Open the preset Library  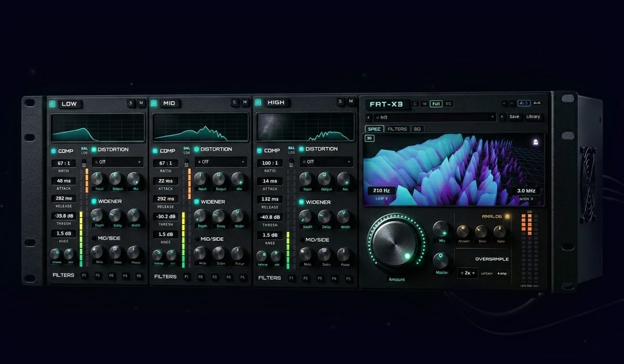click(x=533, y=116)
